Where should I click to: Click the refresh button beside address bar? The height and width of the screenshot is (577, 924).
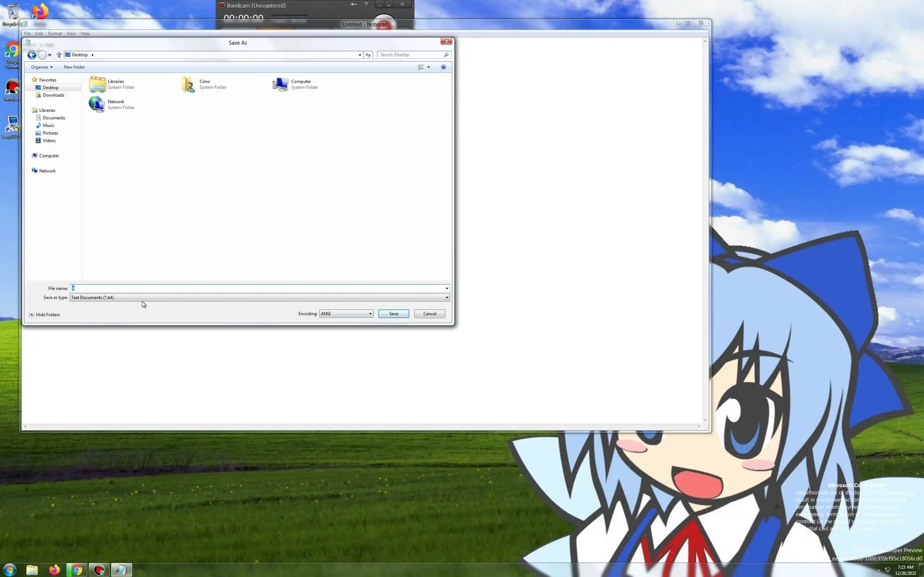click(x=368, y=55)
